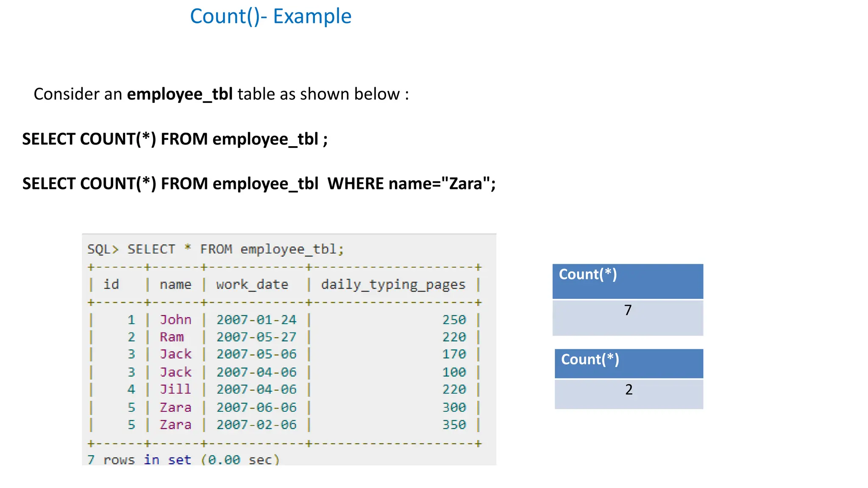This screenshot has height=488, width=868.
Task: Click the lower 'Count(*)' result header
Action: coord(629,363)
